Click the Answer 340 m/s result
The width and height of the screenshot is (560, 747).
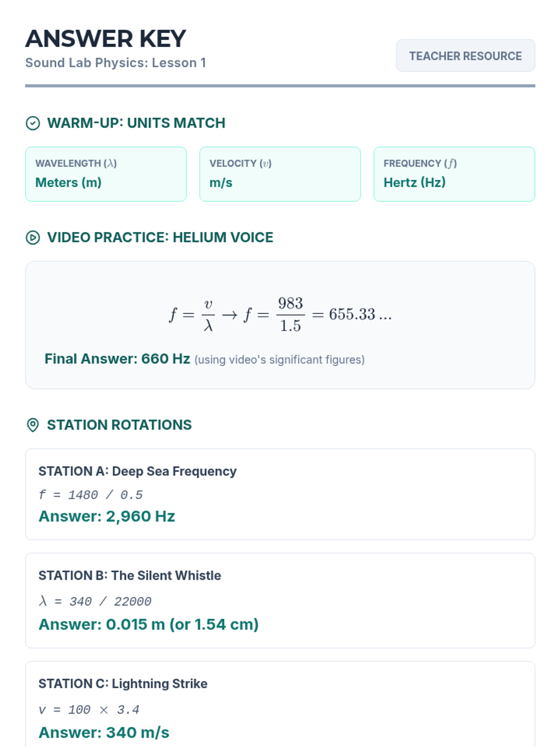pos(104,733)
